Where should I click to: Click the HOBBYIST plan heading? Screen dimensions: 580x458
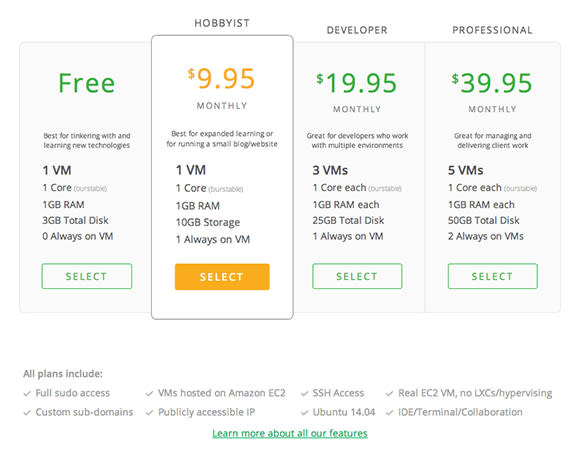(x=222, y=23)
